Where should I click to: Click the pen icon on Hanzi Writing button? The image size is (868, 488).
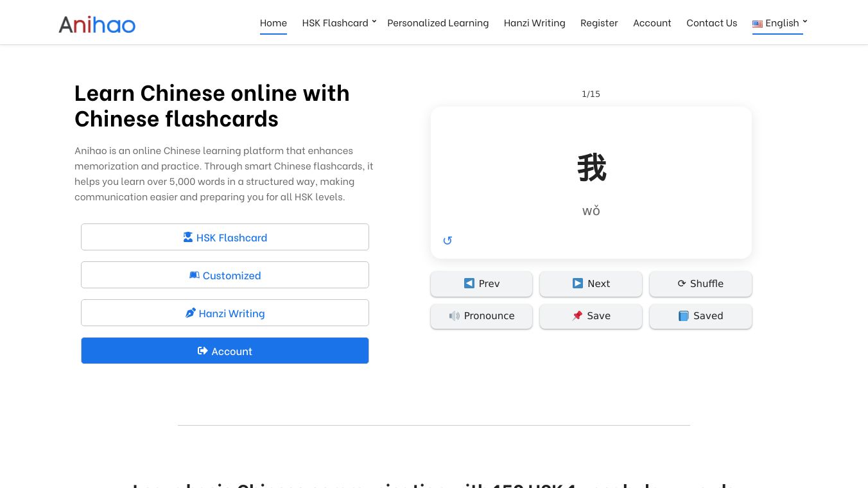(x=191, y=313)
